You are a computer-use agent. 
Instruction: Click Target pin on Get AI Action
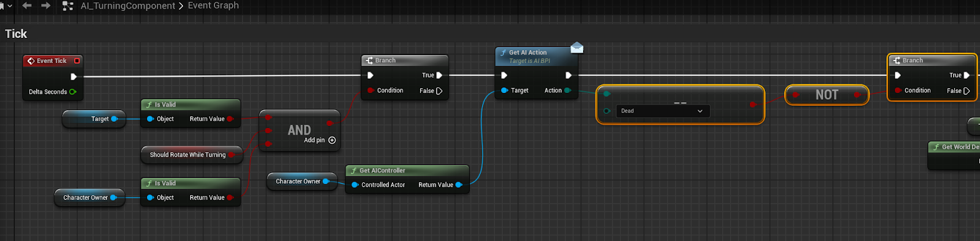pyautogui.click(x=504, y=91)
